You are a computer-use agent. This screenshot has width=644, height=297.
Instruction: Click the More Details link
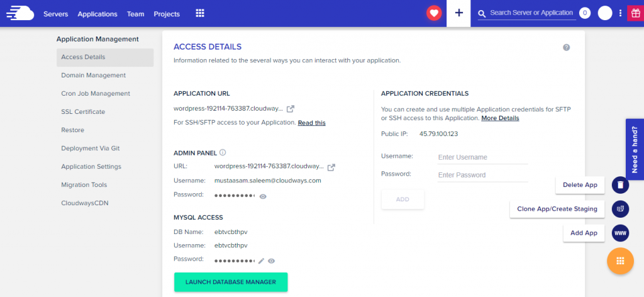click(x=500, y=118)
